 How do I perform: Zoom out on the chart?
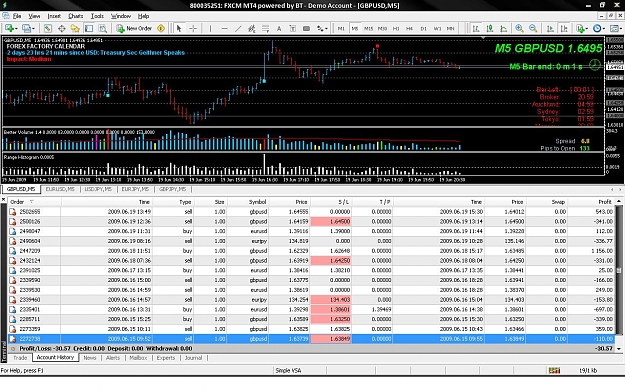[x=533, y=28]
